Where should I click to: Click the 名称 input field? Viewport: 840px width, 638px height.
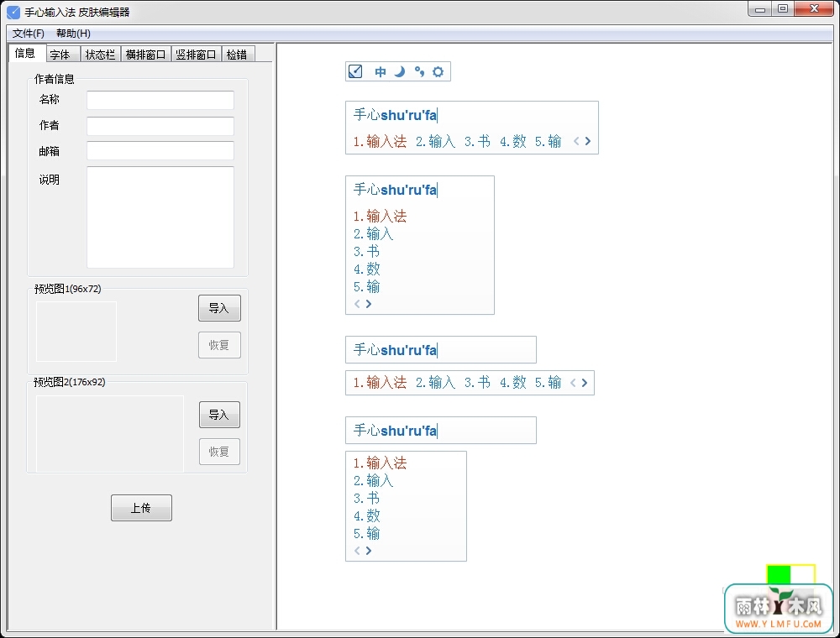pyautogui.click(x=160, y=100)
